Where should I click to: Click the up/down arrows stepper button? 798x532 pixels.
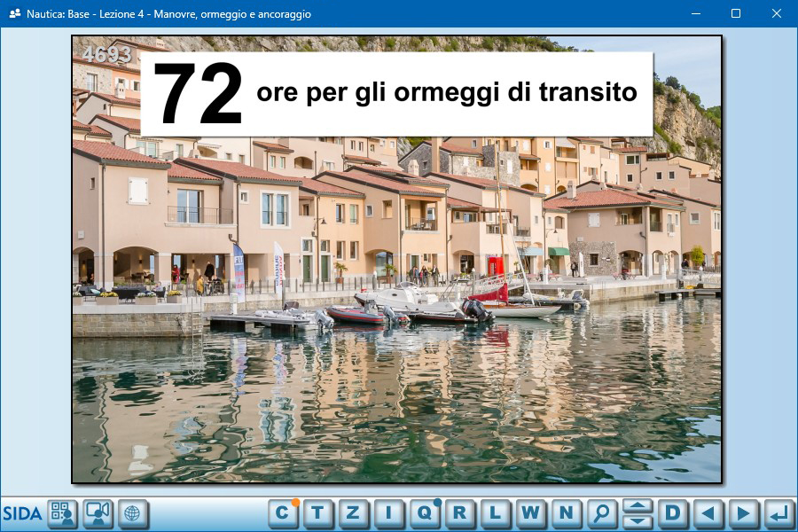[x=637, y=512]
